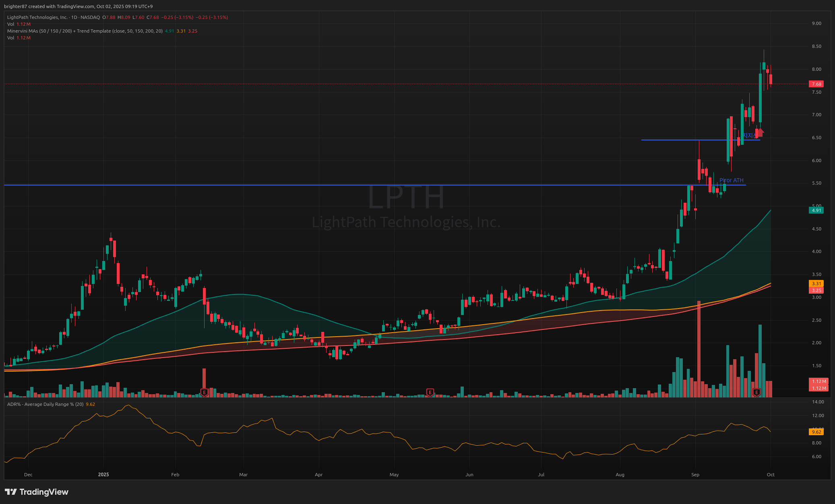Click the February earnings 'E' marker
The height and width of the screenshot is (504, 835).
[204, 392]
